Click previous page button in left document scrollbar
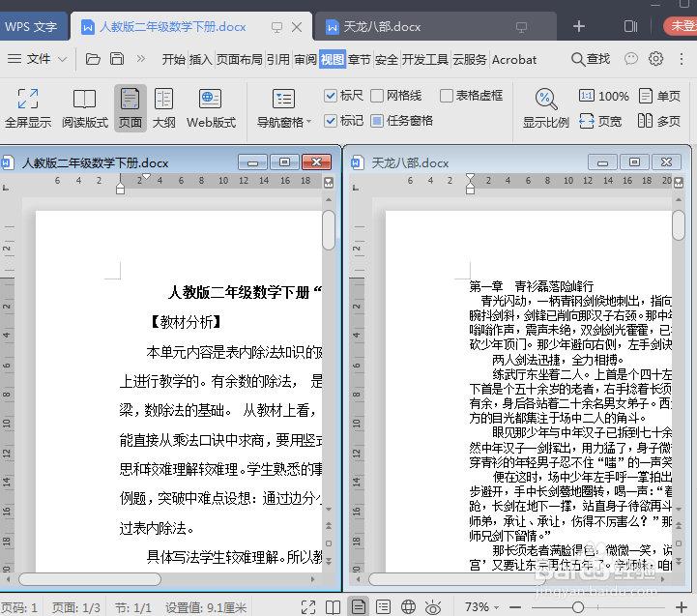697x616 pixels. [329, 526]
